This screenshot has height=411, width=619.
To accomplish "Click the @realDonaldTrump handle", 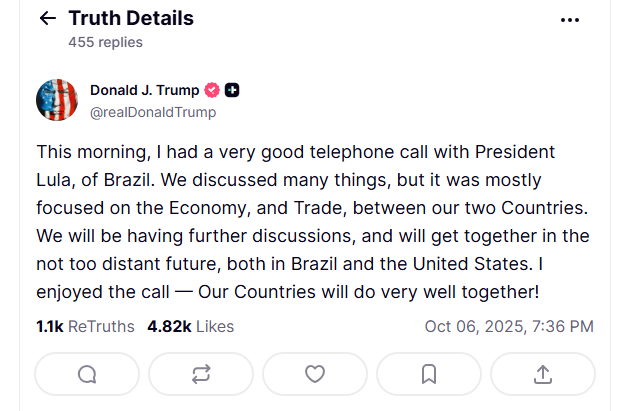I will [152, 112].
